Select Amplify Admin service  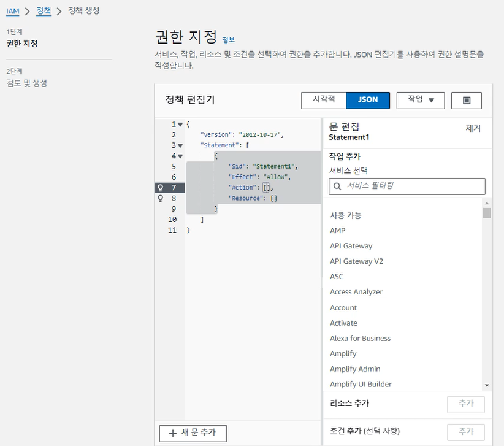click(355, 369)
